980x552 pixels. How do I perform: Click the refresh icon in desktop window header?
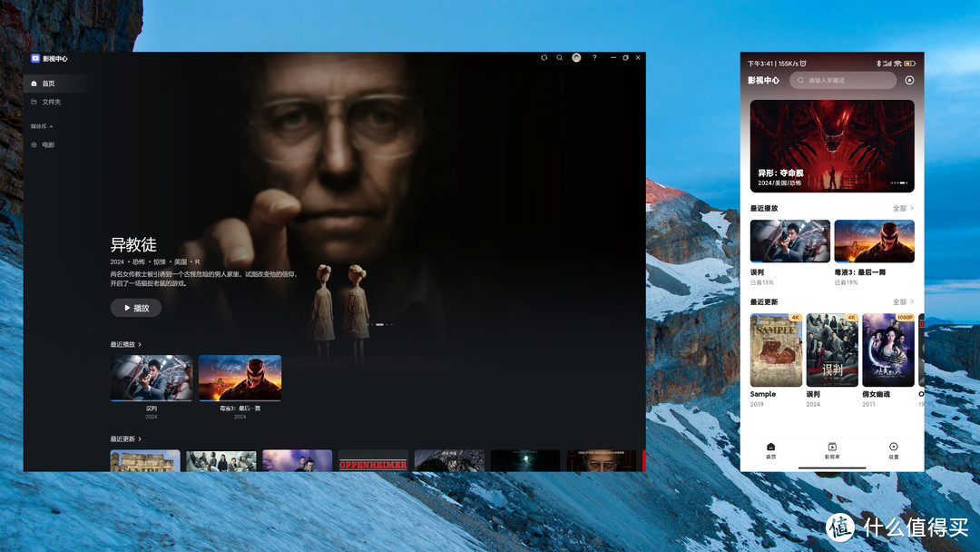[x=544, y=57]
